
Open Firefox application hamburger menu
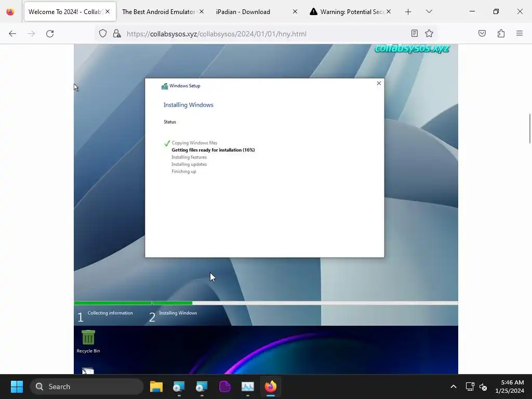tap(520, 33)
